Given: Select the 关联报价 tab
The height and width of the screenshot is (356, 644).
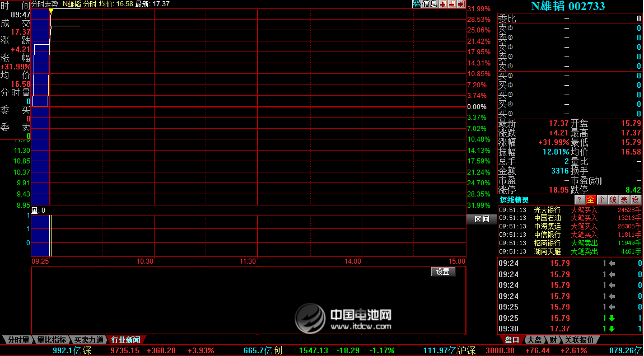Looking at the screenshot, I should click(x=578, y=340).
